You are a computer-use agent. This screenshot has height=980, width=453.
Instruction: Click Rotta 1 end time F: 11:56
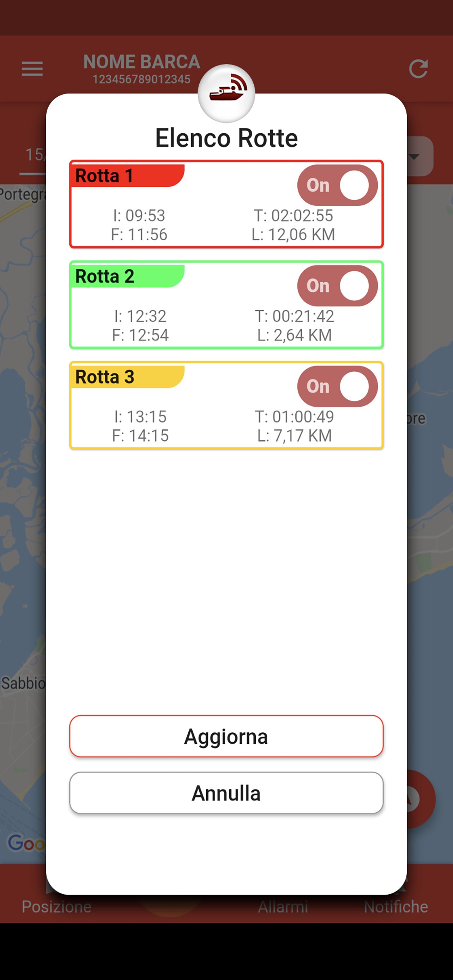(x=139, y=234)
